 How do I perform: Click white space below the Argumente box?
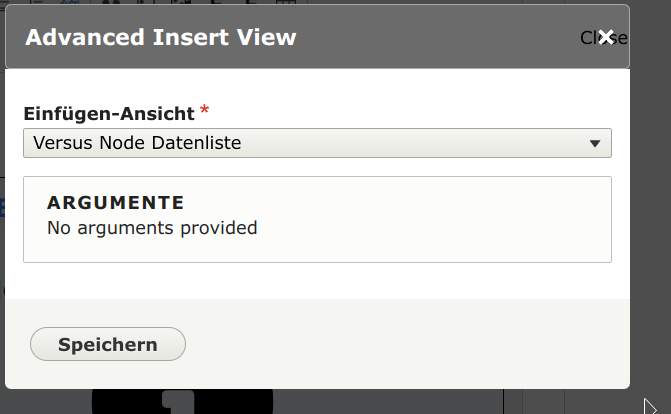pyautogui.click(x=317, y=281)
